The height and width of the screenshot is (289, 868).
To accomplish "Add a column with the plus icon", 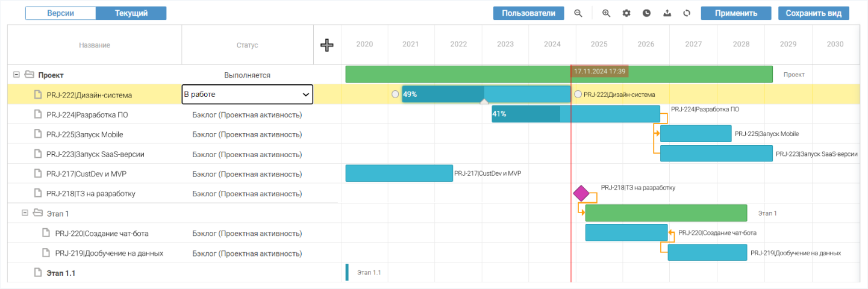I will (327, 45).
